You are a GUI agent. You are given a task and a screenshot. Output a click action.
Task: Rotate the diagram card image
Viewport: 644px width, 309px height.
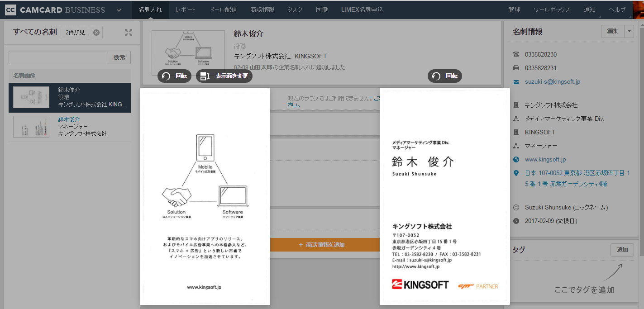click(175, 76)
